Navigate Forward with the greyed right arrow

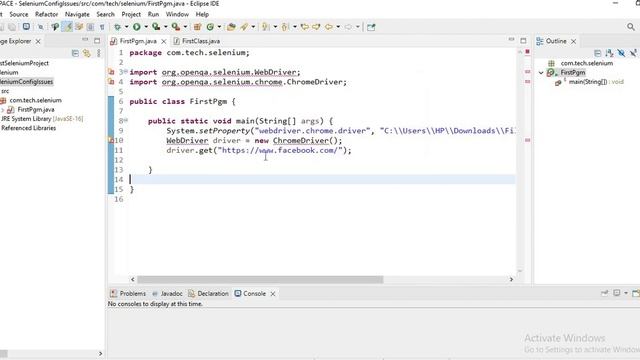[x=348, y=27]
